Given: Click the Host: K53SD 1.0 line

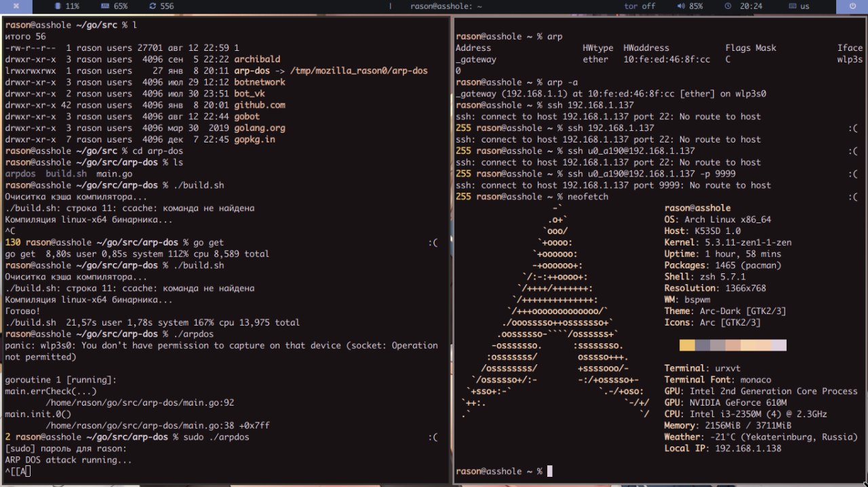Looking at the screenshot, I should 703,231.
